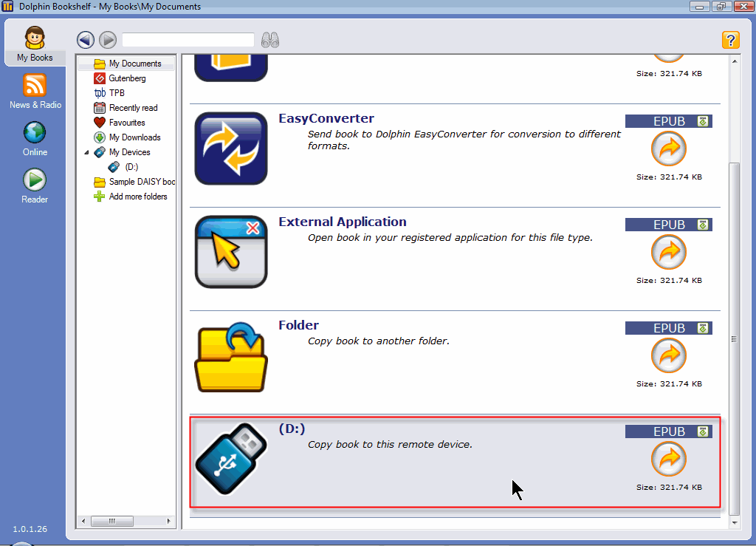Screen dimensions: 756x546
Task: Open the My Books section
Action: 35,44
